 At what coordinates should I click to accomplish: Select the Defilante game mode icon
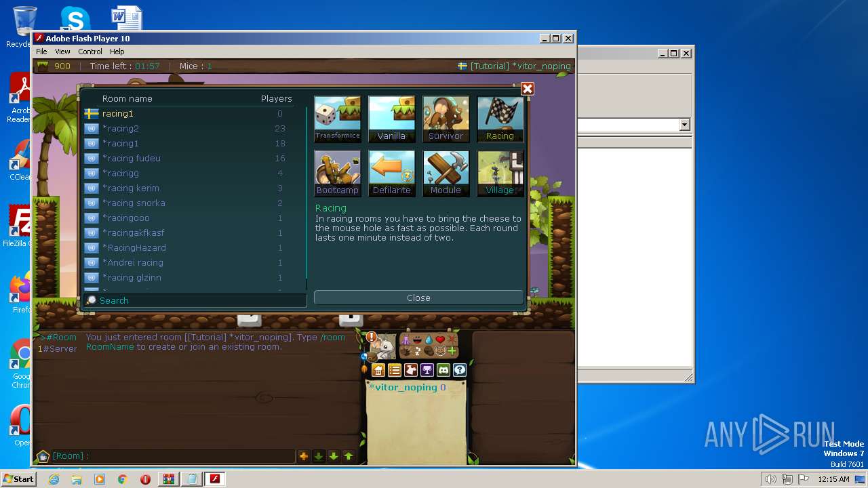coord(391,173)
